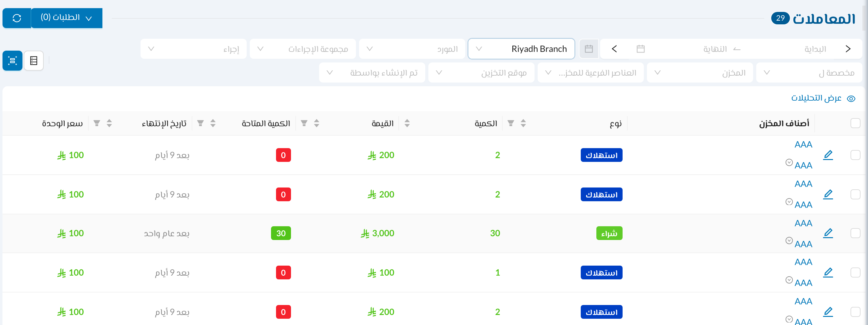Image resolution: width=868 pixels, height=325 pixels.
Task: Open the المورد supplier dropdown
Action: (412, 49)
